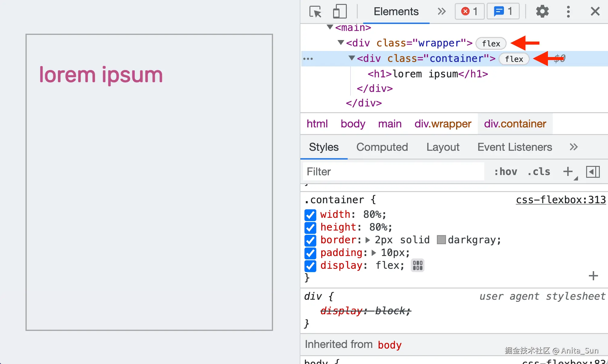Collapse the main element node
The width and height of the screenshot is (608, 364).
pos(330,27)
